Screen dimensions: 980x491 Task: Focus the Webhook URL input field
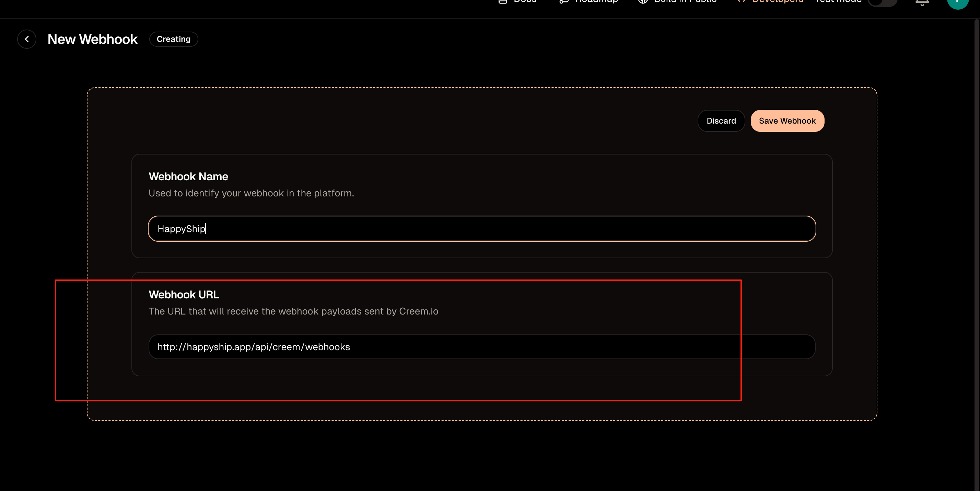482,347
